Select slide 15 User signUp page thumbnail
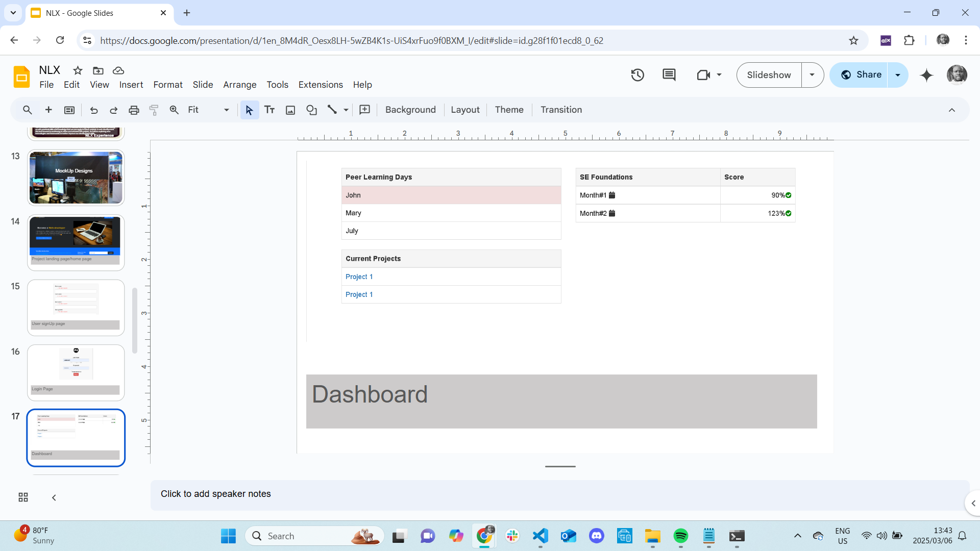 [76, 307]
